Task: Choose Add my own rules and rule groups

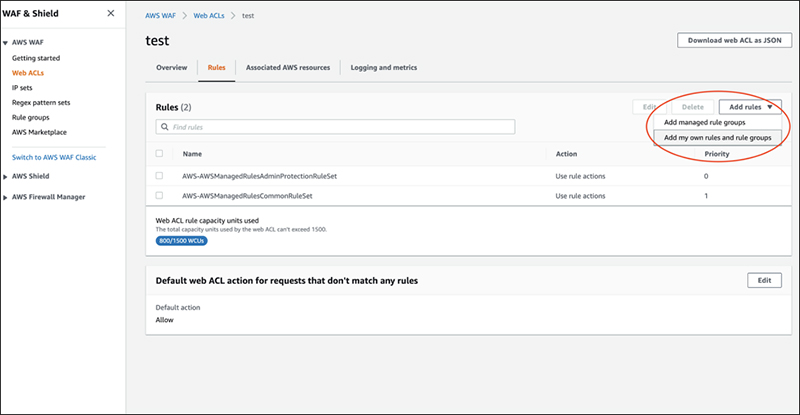Action: [x=716, y=137]
